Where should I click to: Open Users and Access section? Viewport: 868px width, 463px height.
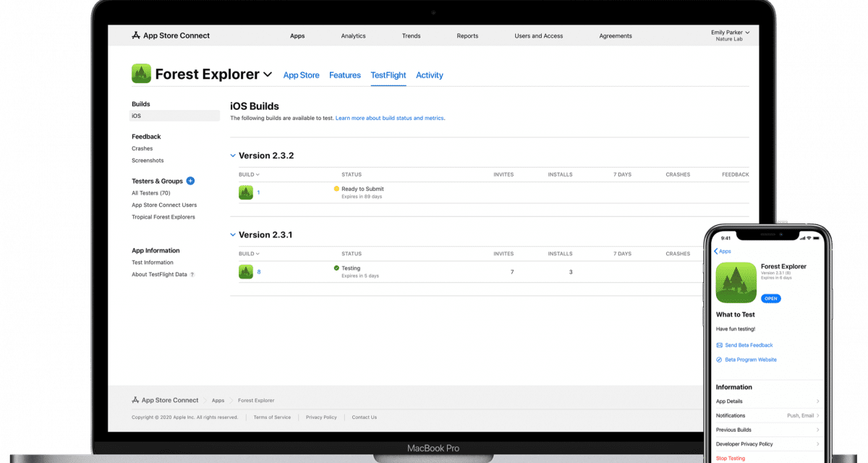click(x=538, y=35)
